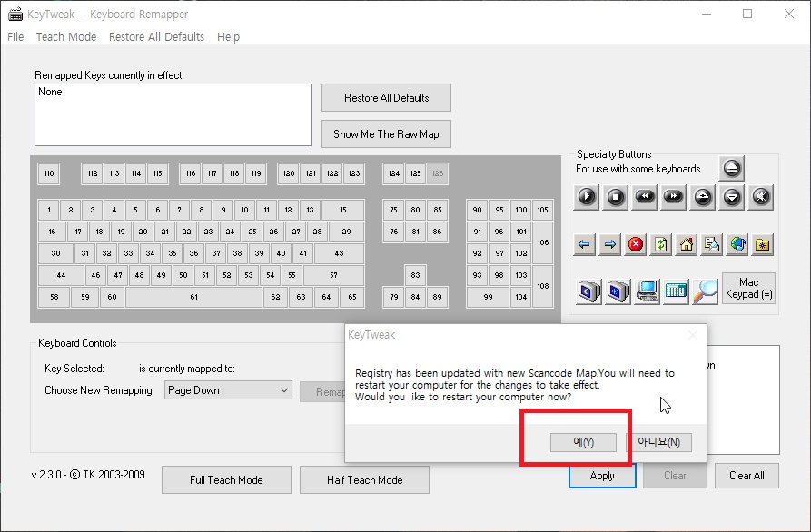Select key 90 on the numeric keypad
The width and height of the screenshot is (811, 532).
[x=477, y=210]
